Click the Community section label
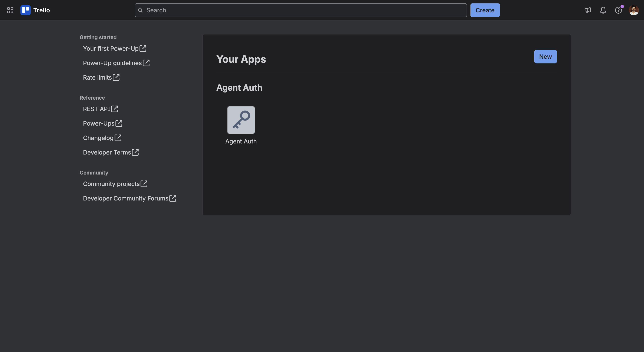Viewport: 644px width, 352px height. (x=94, y=173)
